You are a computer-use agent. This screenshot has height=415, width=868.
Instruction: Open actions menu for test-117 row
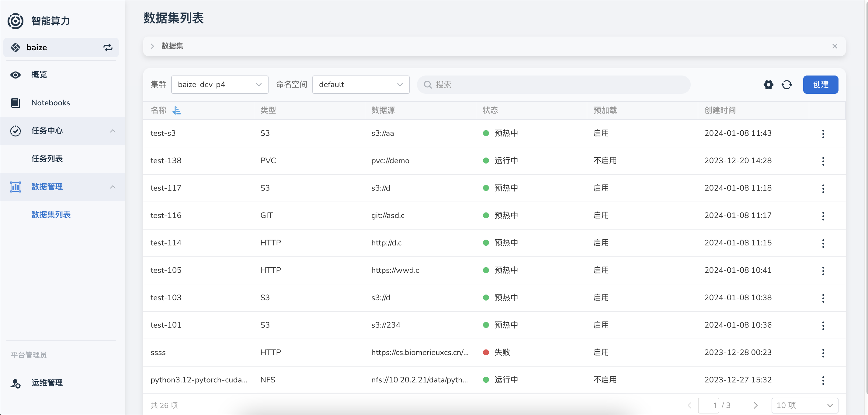(823, 188)
